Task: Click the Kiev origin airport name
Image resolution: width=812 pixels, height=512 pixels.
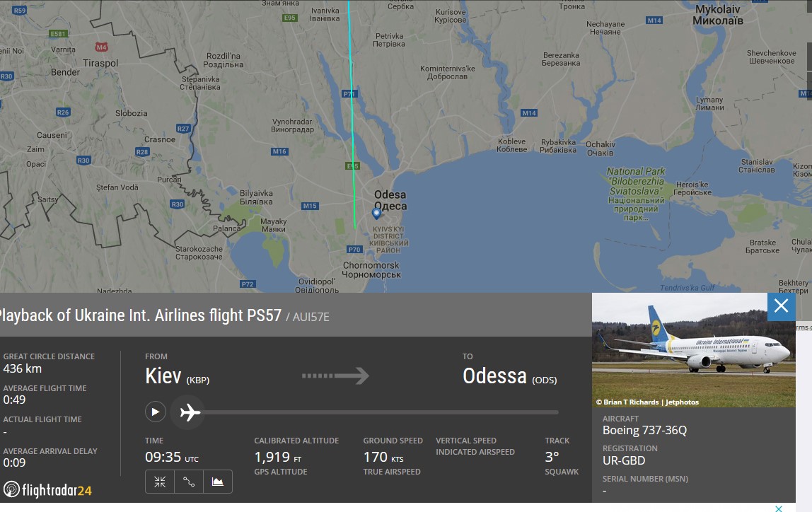Action: click(165, 376)
